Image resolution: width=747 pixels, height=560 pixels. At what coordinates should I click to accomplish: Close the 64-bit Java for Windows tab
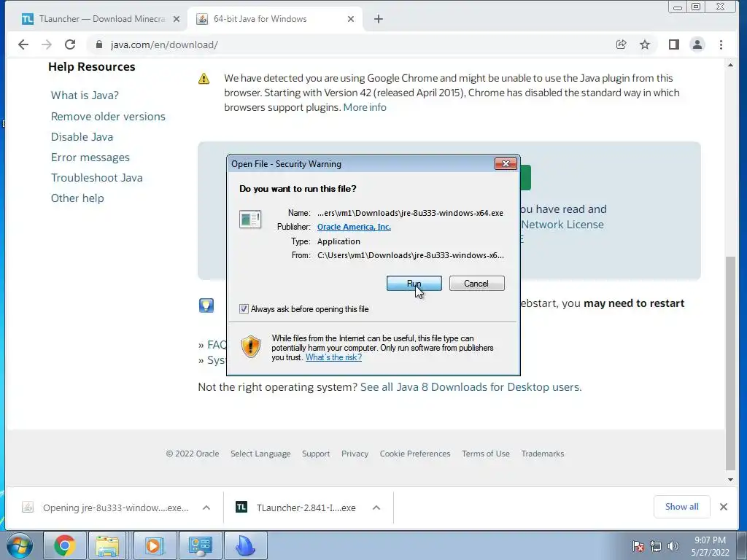tap(351, 19)
